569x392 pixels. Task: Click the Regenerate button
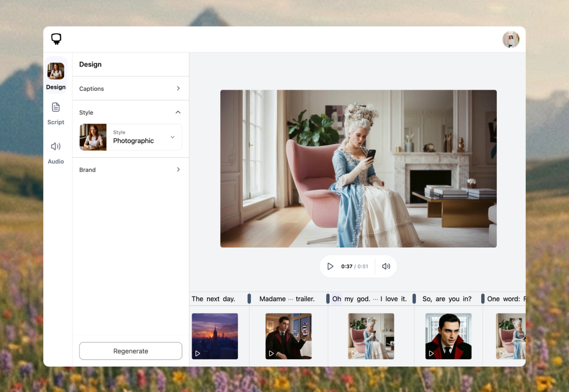click(x=130, y=351)
